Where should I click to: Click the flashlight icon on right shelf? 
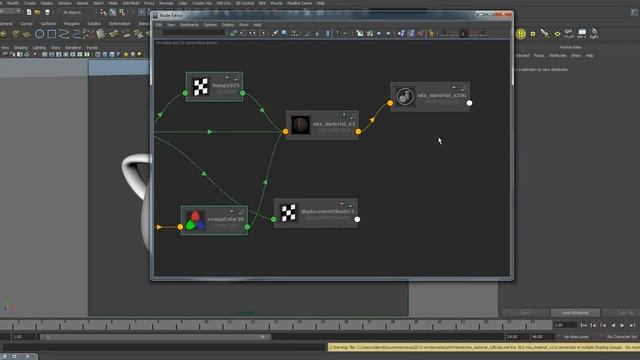(545, 34)
